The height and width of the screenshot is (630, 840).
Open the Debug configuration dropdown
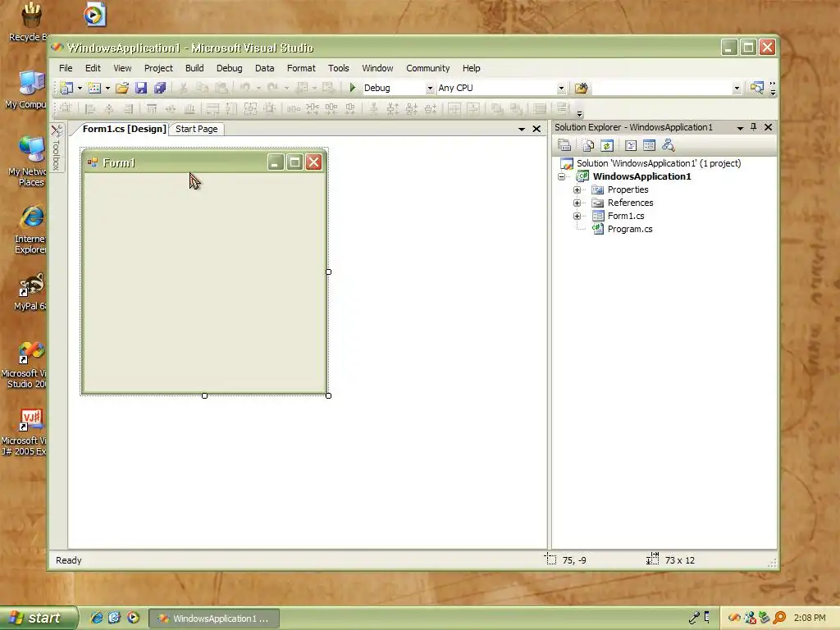[x=430, y=89]
